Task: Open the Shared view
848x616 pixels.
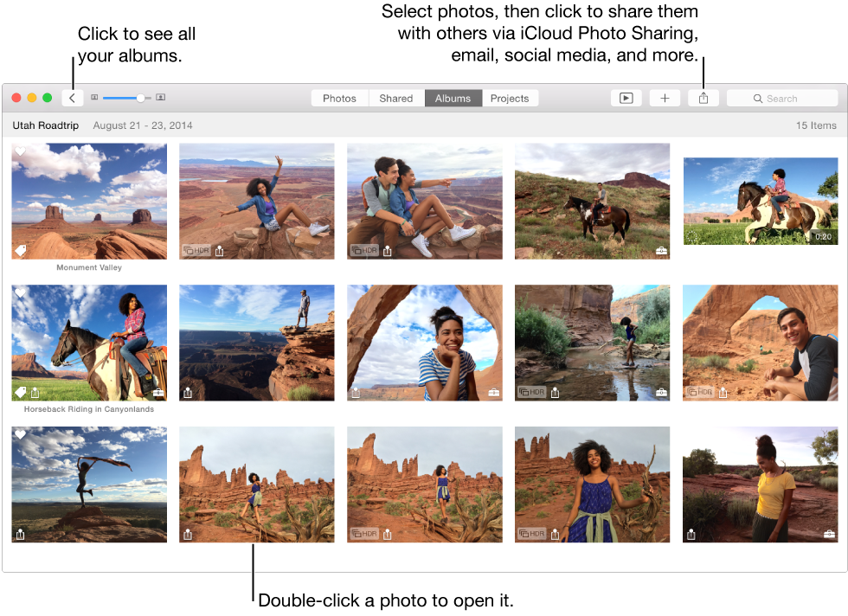Action: coord(395,98)
